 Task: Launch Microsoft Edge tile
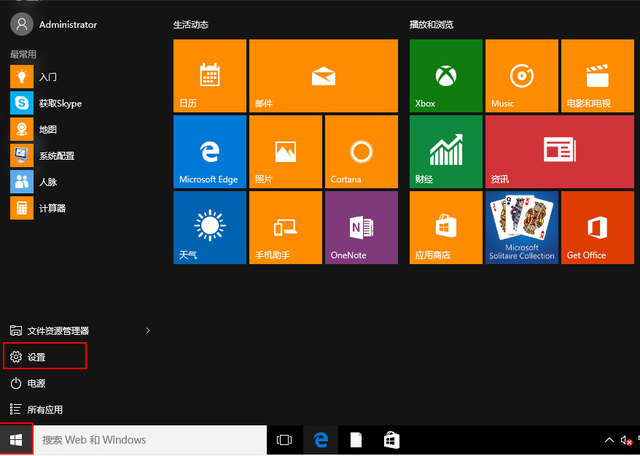coord(209,151)
